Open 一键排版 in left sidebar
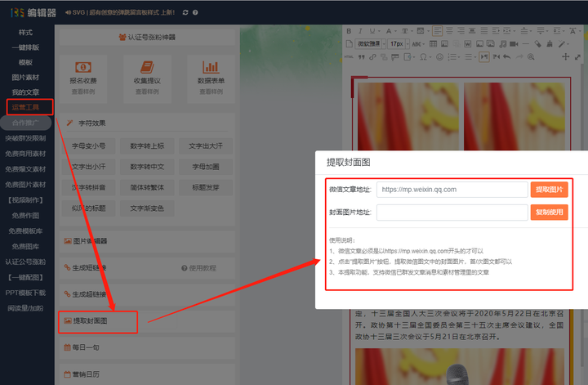Screen dimensions: 588x385 (x=25, y=47)
